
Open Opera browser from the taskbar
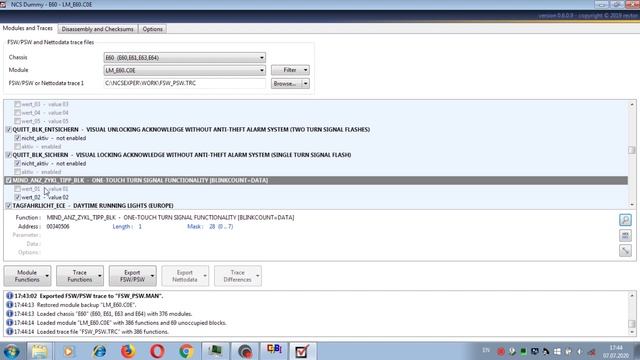click(x=157, y=351)
